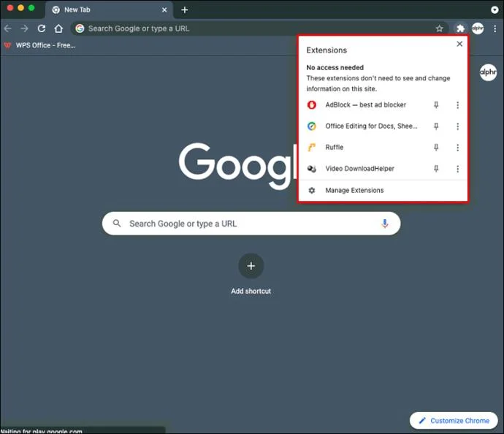
Task: Open more options for Video DownloadHelper
Action: click(458, 169)
